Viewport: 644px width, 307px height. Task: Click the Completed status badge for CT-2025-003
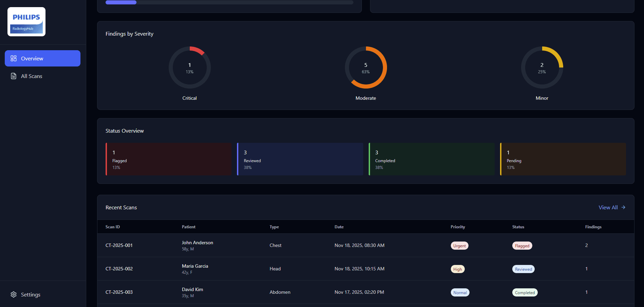[x=525, y=292]
